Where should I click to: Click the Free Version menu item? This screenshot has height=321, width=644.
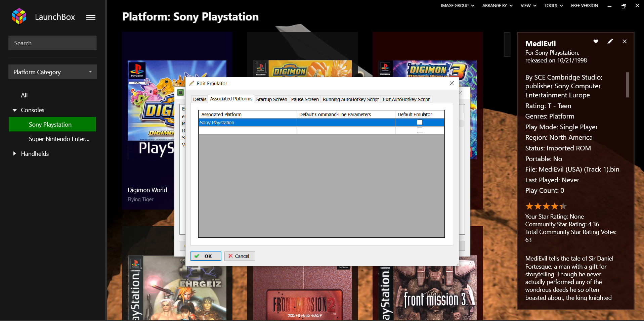[584, 6]
